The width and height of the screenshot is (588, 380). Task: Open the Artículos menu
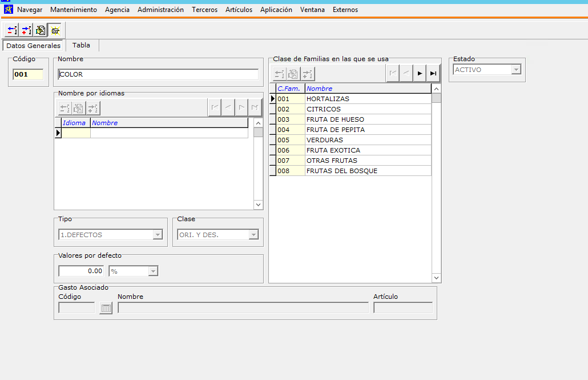pyautogui.click(x=239, y=10)
